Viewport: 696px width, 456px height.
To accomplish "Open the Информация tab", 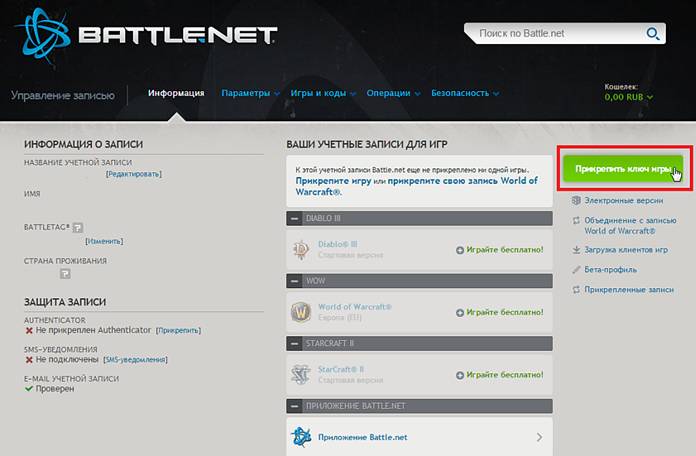I will pos(176,93).
